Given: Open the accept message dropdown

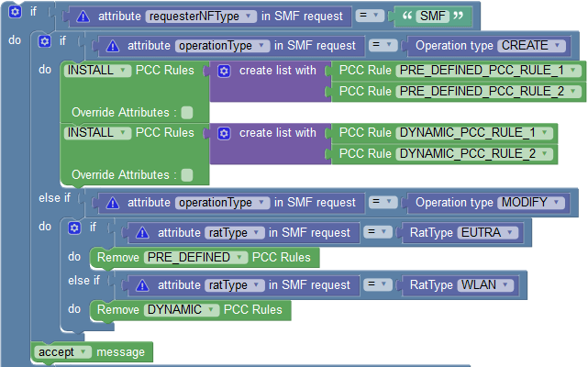Looking at the screenshot, I should click(x=63, y=352).
